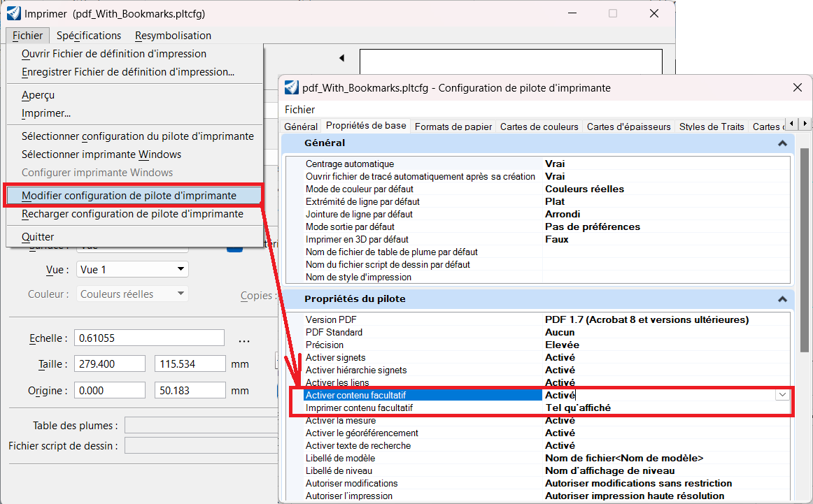Click the Origine X field 0.000

click(x=110, y=390)
